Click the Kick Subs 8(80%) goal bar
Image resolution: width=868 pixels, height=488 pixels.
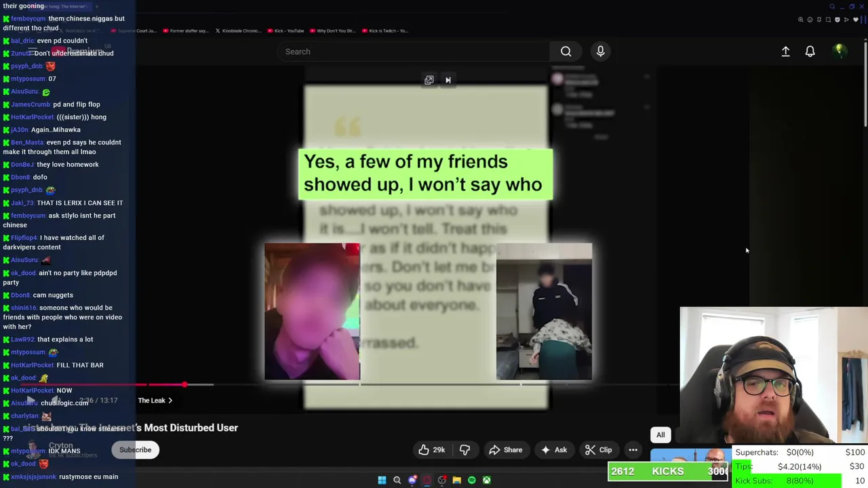[800, 481]
